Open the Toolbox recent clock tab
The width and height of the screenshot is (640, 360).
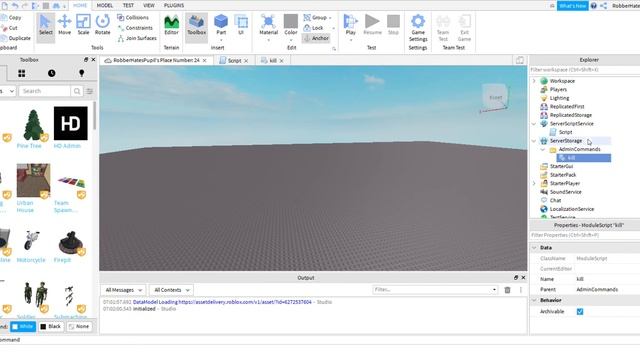pyautogui.click(x=51, y=73)
